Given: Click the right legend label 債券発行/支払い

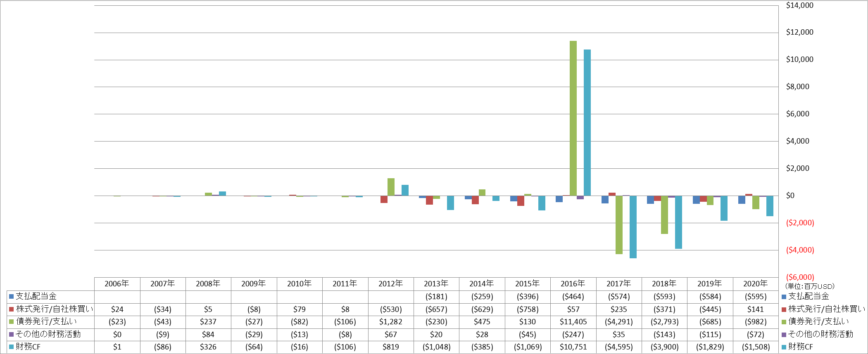Looking at the screenshot, I should coord(818,321).
